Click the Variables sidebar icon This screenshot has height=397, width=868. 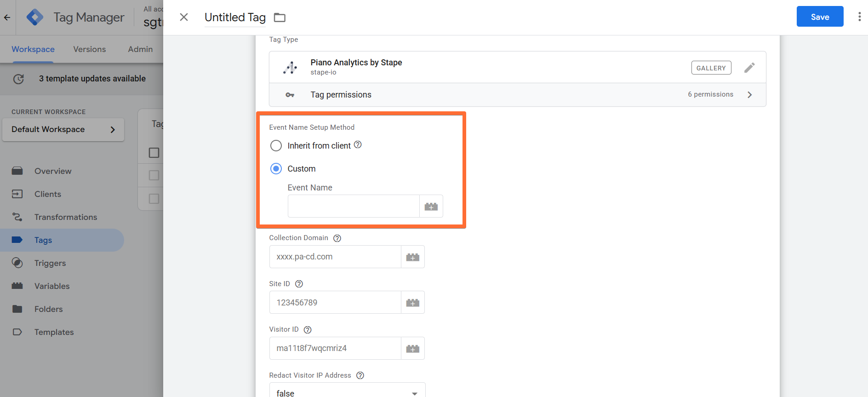(17, 286)
